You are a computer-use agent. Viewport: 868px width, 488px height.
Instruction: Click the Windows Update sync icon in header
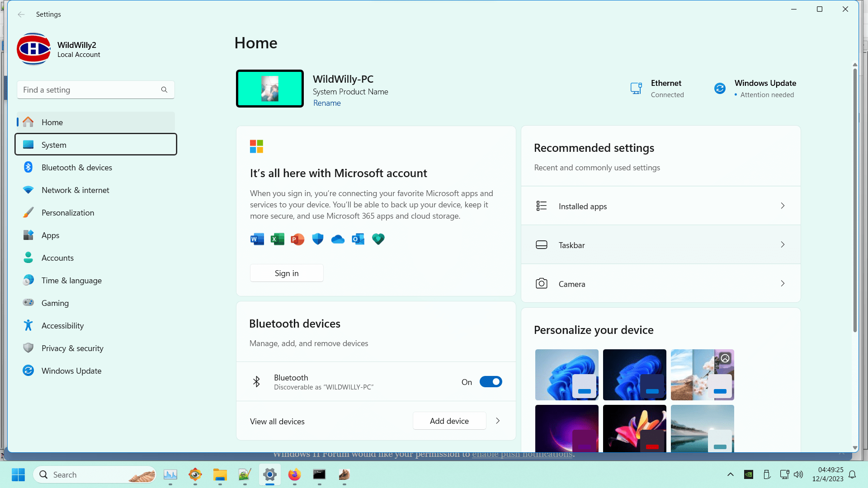[x=720, y=88]
